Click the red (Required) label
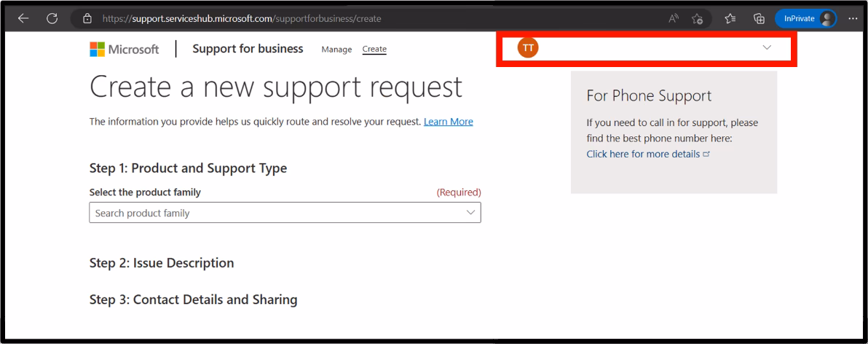 click(459, 193)
